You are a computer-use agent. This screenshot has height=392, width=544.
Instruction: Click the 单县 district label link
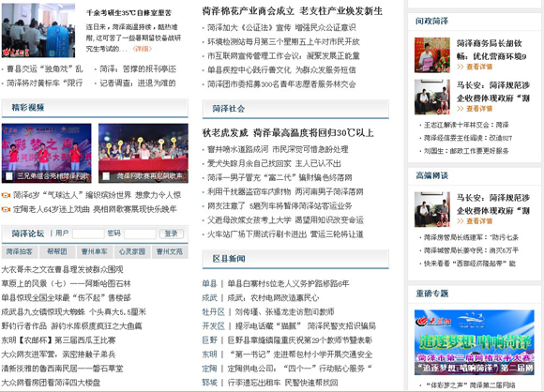(209, 284)
